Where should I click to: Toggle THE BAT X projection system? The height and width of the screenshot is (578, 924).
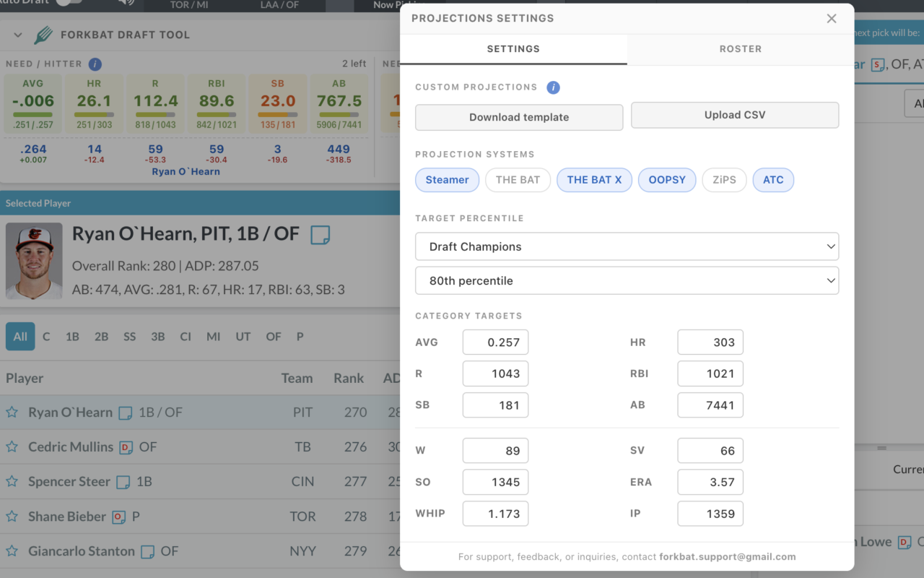pyautogui.click(x=594, y=180)
